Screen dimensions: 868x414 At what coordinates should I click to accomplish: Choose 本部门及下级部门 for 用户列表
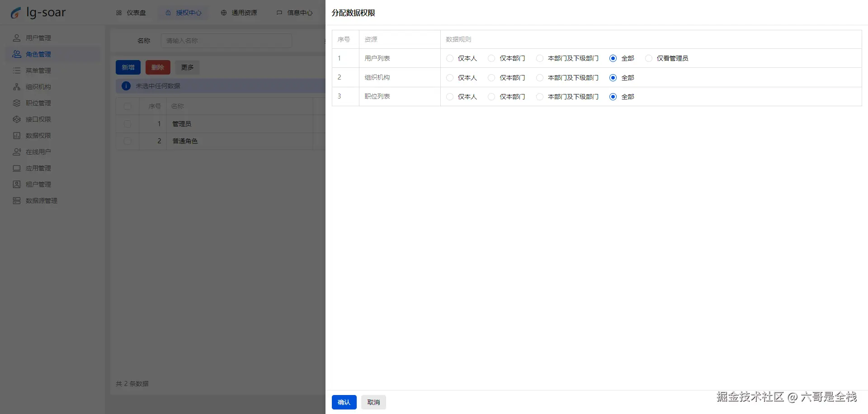[540, 58]
